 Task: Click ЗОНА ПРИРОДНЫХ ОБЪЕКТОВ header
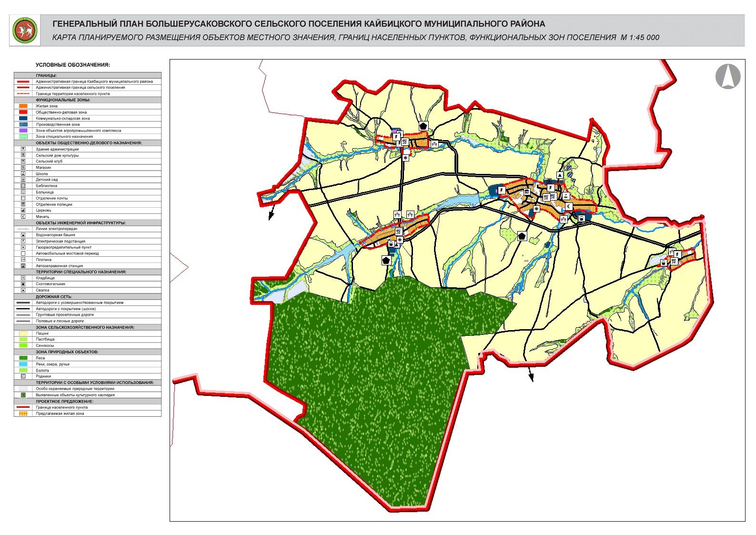[67, 352]
